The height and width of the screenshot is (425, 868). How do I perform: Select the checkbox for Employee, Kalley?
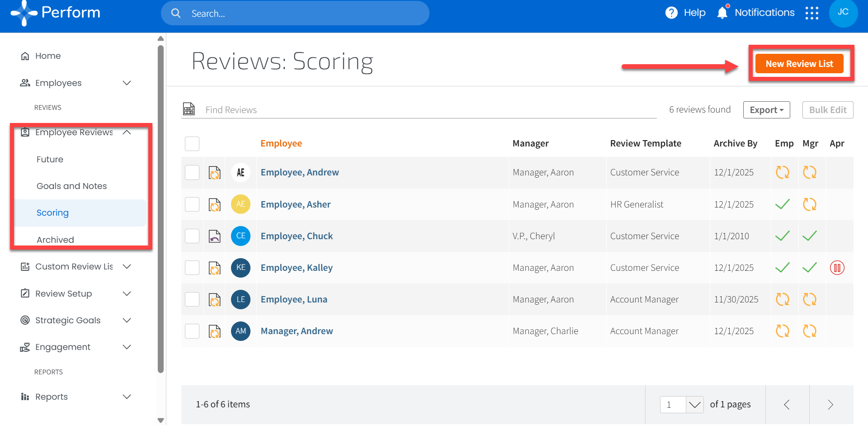192,268
